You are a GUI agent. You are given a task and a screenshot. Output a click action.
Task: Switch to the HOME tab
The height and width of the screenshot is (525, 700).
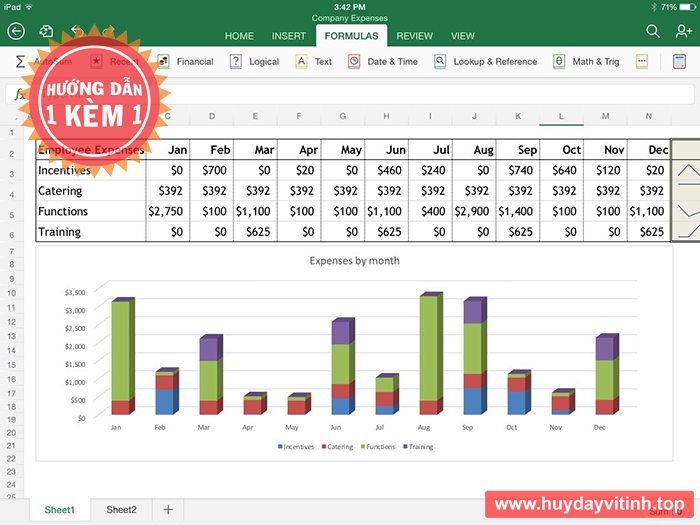coord(239,36)
